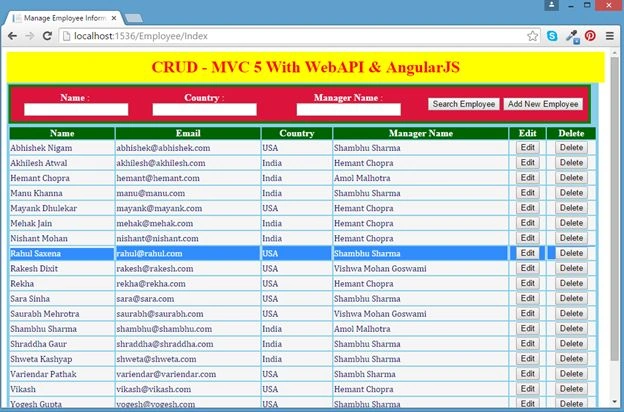Delete the Rekha employee row
624x412 pixels.
tap(571, 284)
